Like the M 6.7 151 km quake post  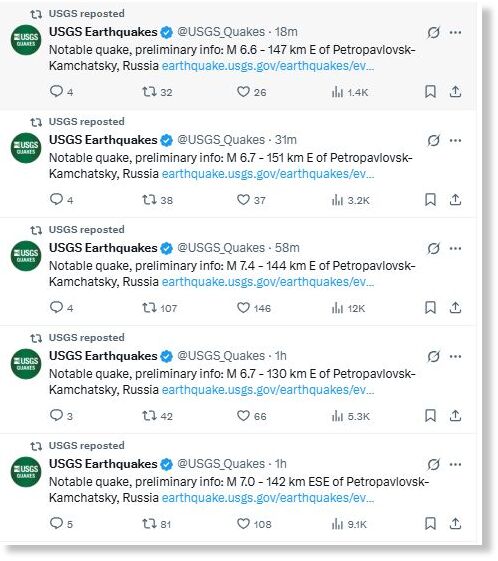[x=251, y=200]
